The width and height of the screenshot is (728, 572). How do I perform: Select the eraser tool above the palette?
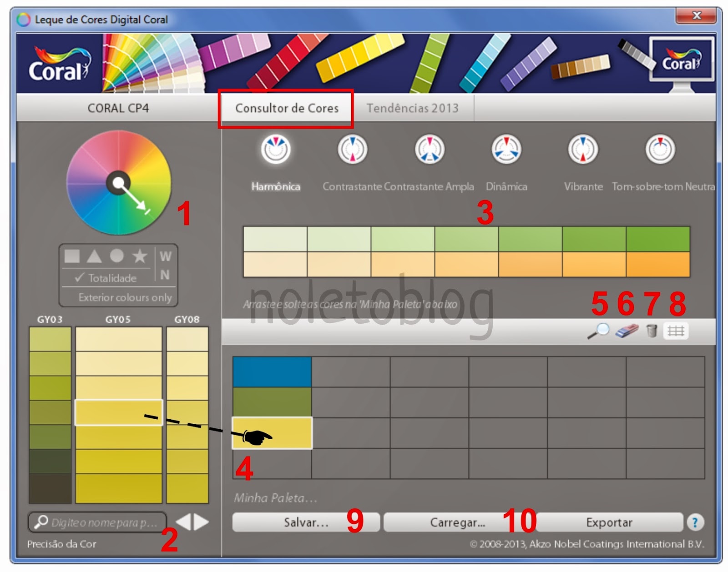click(x=627, y=331)
